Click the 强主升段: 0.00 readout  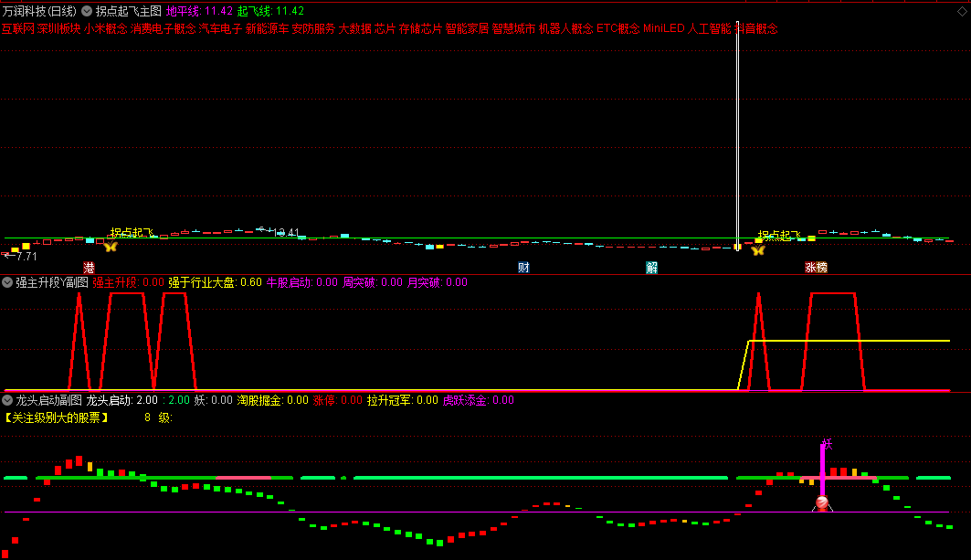coord(128,282)
